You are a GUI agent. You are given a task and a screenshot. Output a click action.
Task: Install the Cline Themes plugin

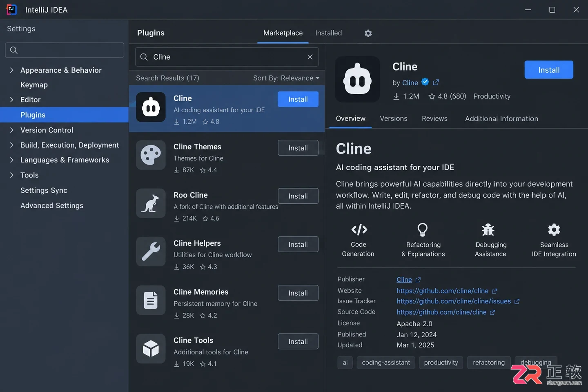pos(298,148)
